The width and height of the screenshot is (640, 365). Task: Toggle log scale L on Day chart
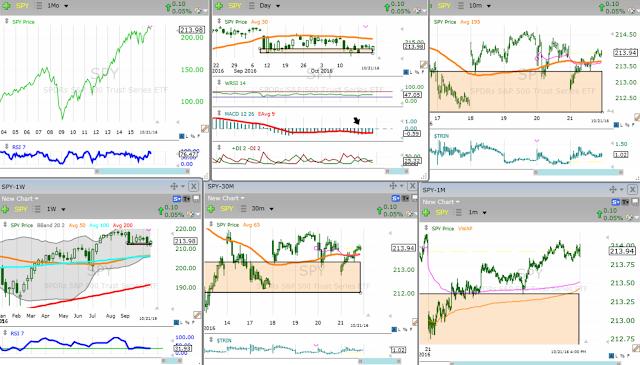click(x=412, y=72)
